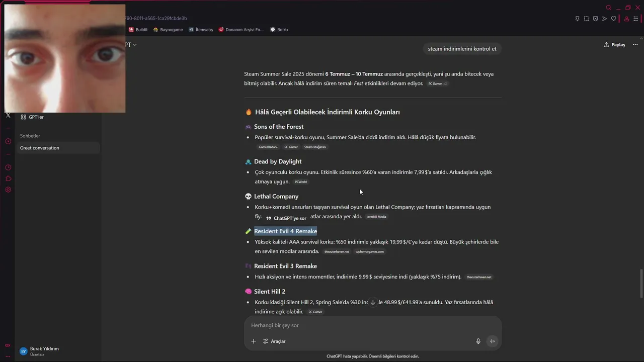This screenshot has width=644, height=362.
Task: Click the highlighted 'Resident Evil 4 Remake' heading
Action: [x=285, y=231]
